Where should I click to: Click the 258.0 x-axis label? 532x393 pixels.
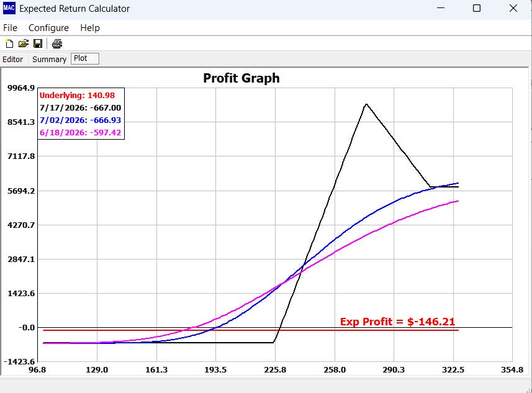pos(335,369)
